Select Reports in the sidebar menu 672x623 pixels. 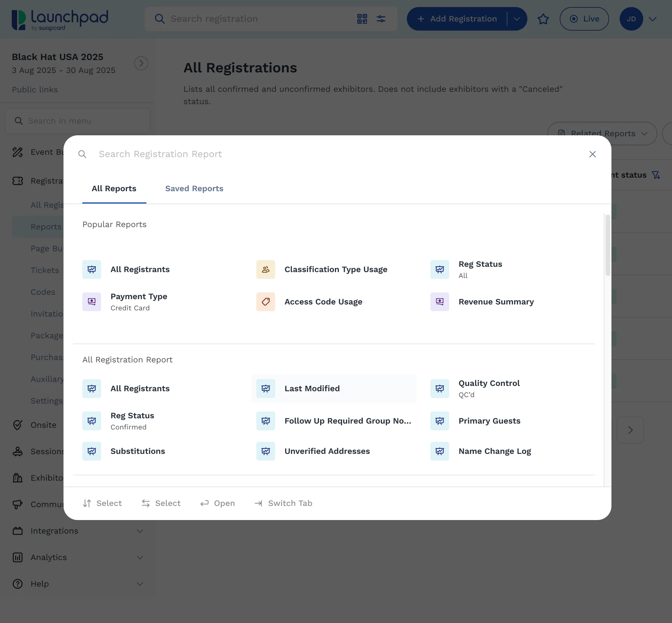46,226
